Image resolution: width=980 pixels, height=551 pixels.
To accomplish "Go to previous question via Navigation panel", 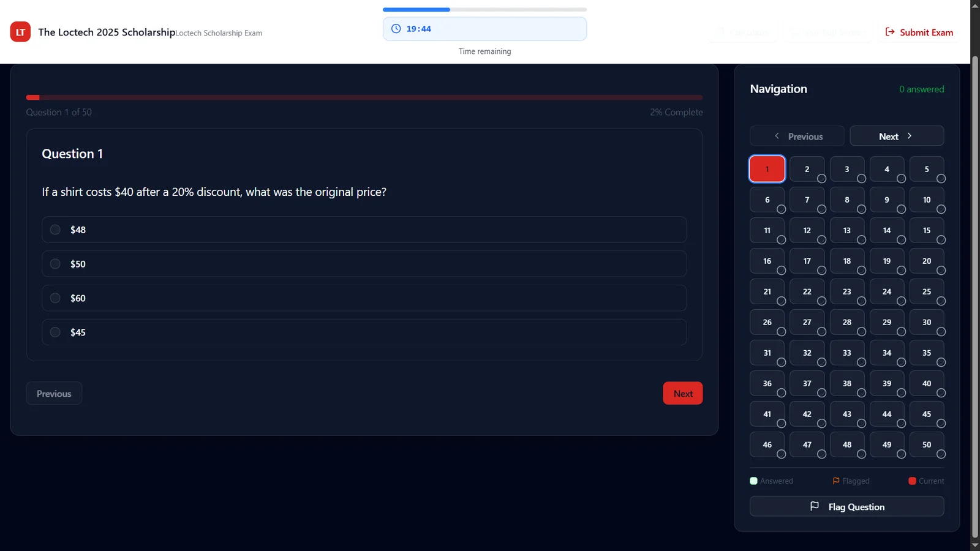I will 797,136.
